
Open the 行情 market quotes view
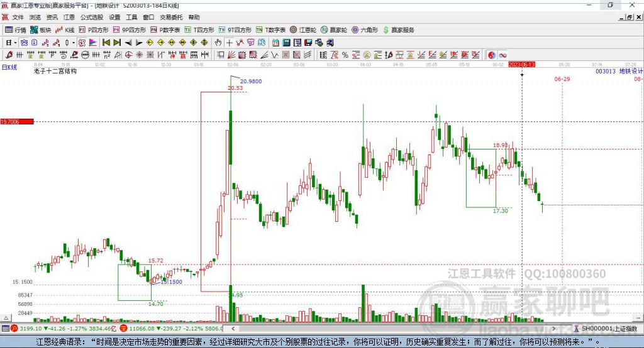click(x=16, y=30)
